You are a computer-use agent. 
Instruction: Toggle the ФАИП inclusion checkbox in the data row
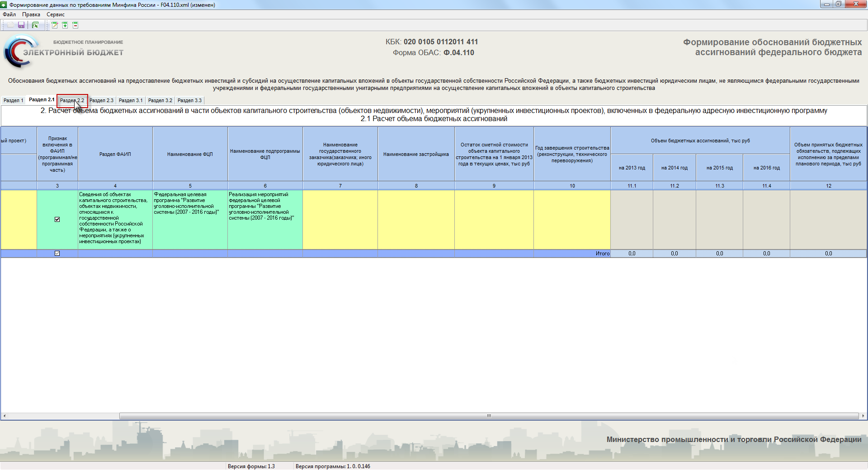coord(57,219)
